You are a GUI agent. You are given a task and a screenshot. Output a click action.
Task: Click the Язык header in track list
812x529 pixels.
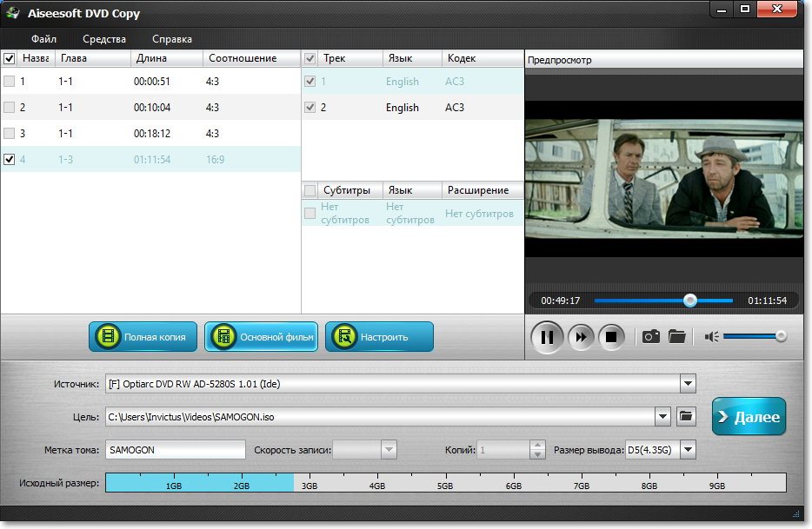[x=412, y=58]
